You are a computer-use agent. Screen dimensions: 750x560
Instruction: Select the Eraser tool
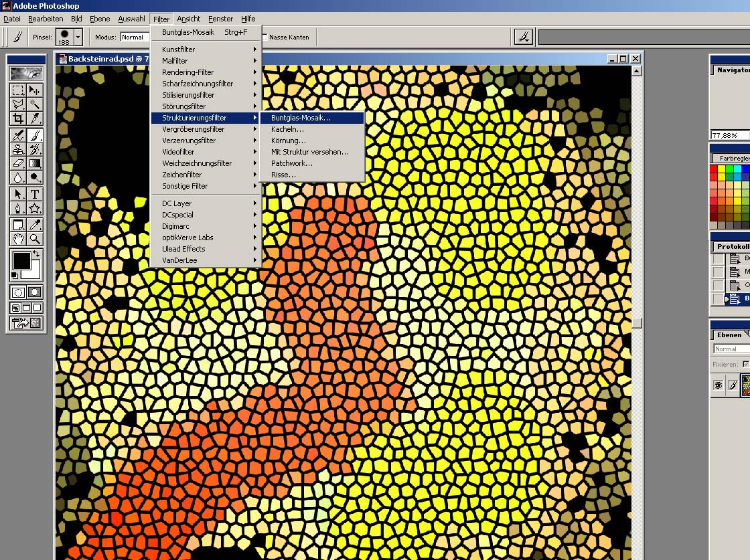pos(18,163)
